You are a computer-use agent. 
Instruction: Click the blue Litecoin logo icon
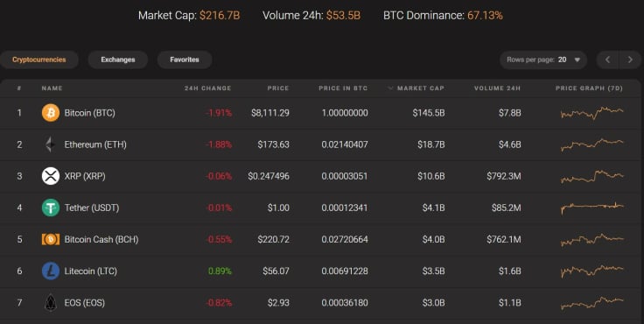coord(51,271)
